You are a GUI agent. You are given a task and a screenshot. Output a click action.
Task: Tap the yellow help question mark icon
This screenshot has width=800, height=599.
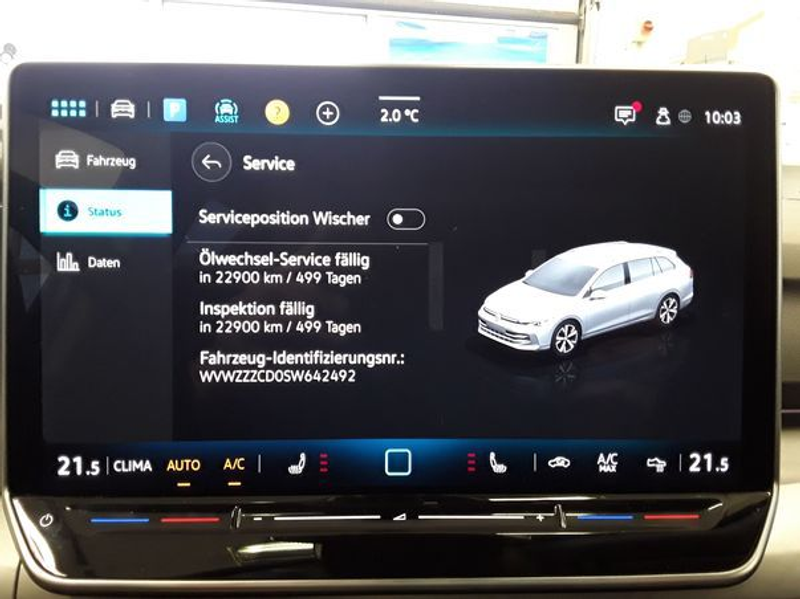click(x=277, y=113)
